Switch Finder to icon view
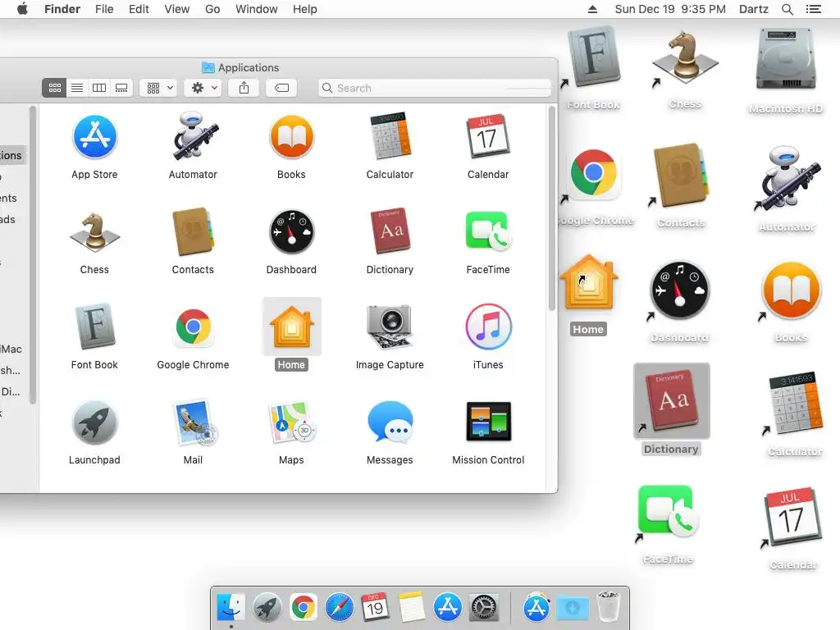This screenshot has height=630, width=840. pyautogui.click(x=55, y=88)
